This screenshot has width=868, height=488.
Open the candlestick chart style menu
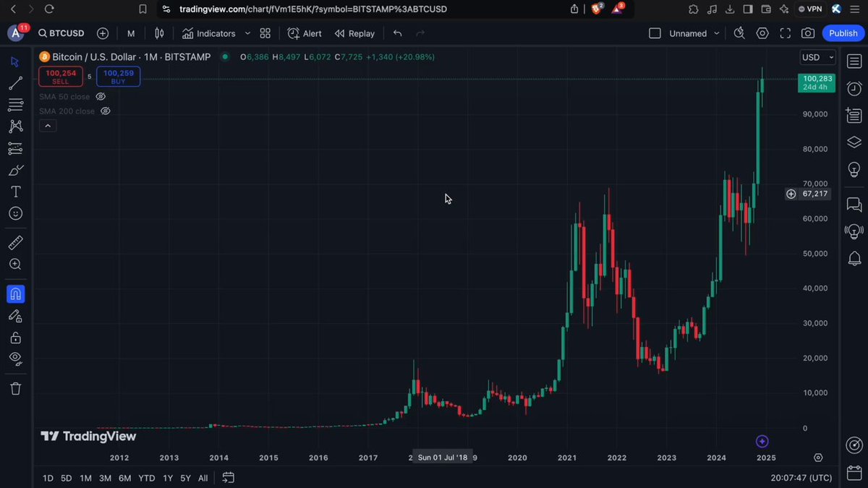tap(159, 33)
